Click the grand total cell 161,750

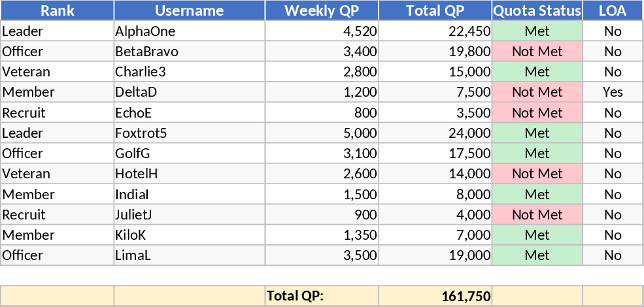click(435, 296)
